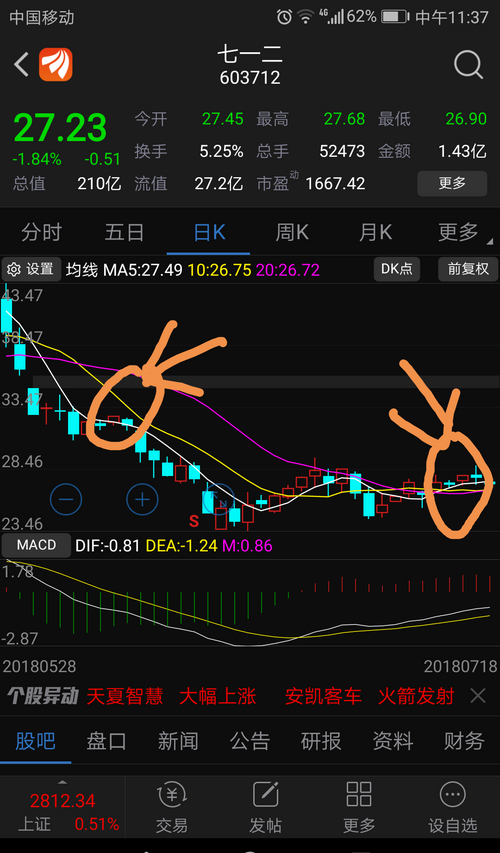Image resolution: width=500 pixels, height=853 pixels.
Task: Click the chart settings gear button
Action: [31, 269]
